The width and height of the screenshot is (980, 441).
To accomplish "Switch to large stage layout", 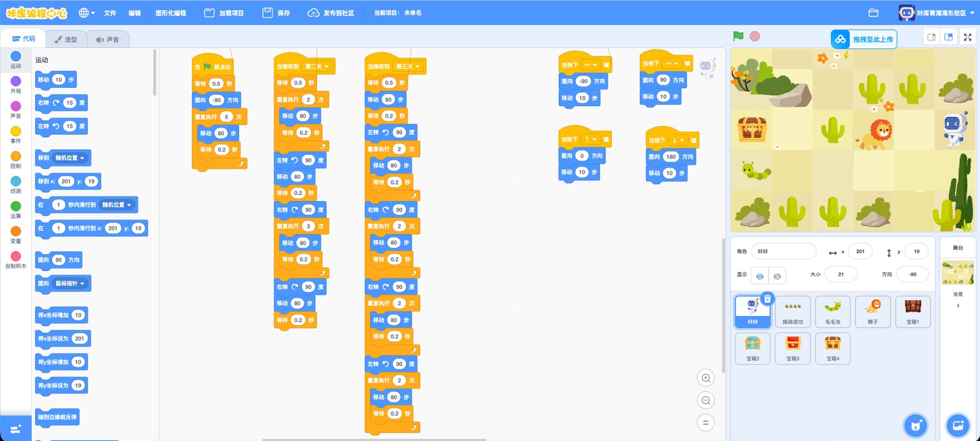I will (949, 37).
